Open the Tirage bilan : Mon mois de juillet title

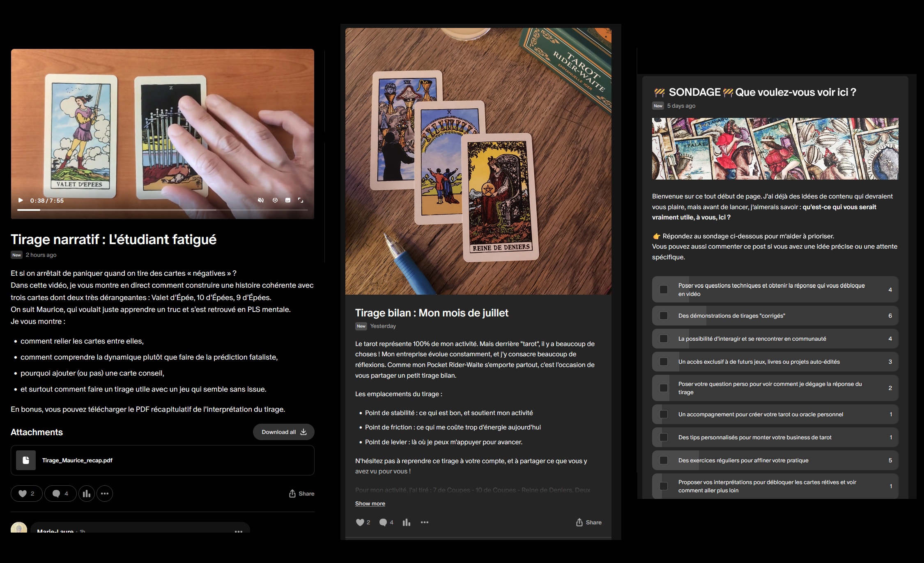[432, 313]
